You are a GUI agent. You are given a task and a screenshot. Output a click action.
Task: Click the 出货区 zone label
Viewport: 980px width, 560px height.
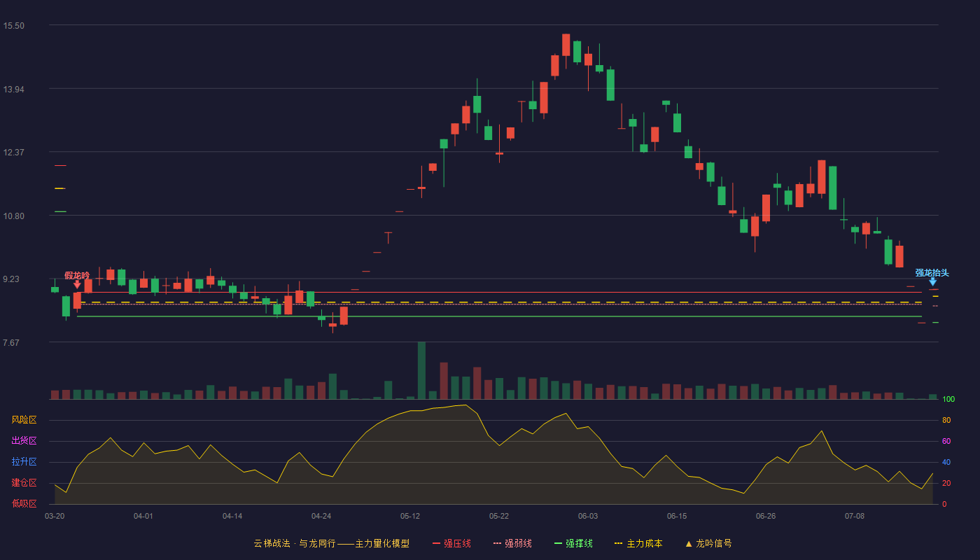pos(24,441)
